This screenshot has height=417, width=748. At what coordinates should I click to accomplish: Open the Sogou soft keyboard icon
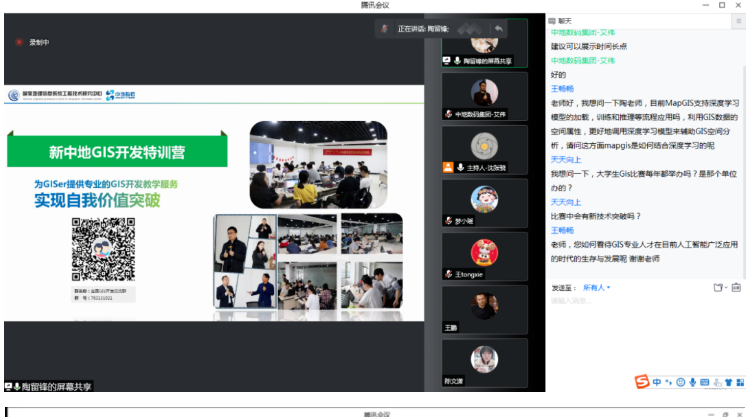[705, 382]
